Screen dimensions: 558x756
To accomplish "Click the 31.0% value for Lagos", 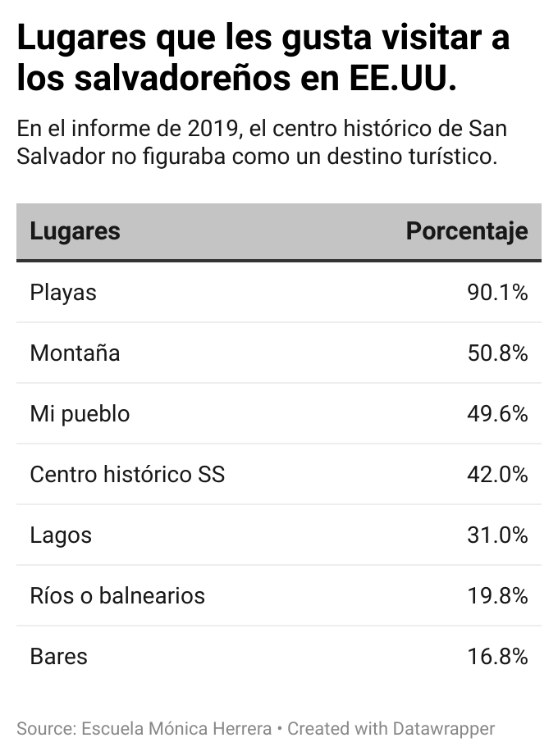I will (x=497, y=535).
